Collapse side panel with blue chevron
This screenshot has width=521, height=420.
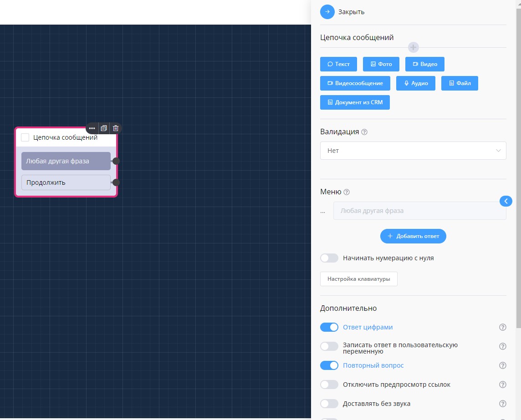506,201
